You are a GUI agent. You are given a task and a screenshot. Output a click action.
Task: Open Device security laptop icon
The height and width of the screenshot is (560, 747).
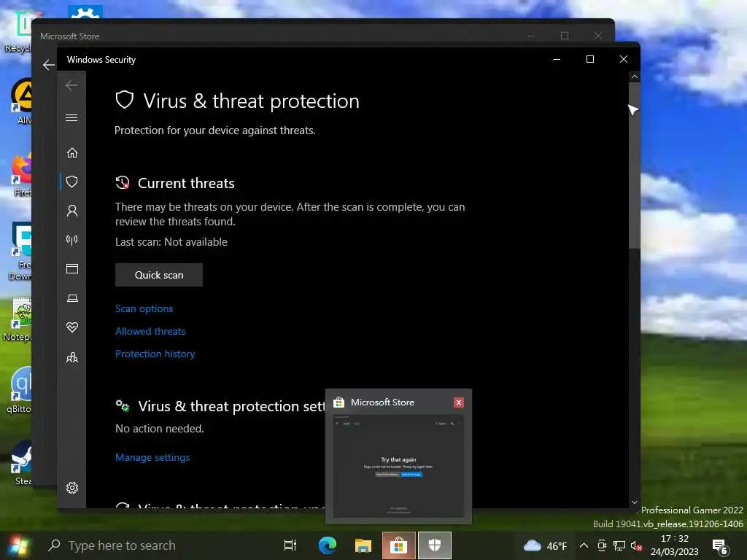click(72, 298)
